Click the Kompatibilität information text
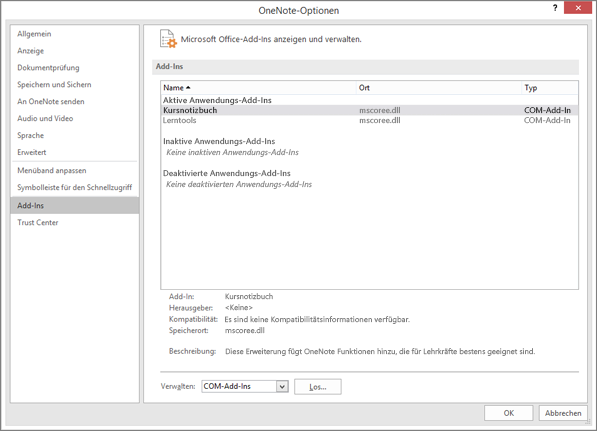The image size is (597, 431). pos(317,319)
